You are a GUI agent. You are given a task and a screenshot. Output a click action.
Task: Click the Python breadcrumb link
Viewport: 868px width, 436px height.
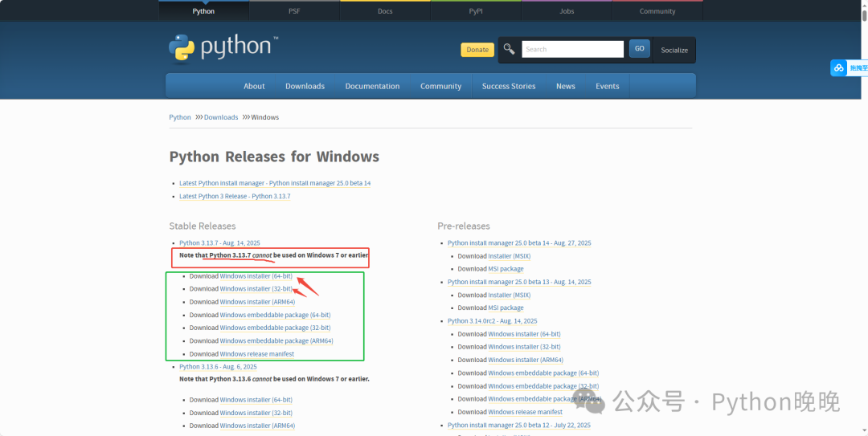pyautogui.click(x=180, y=117)
